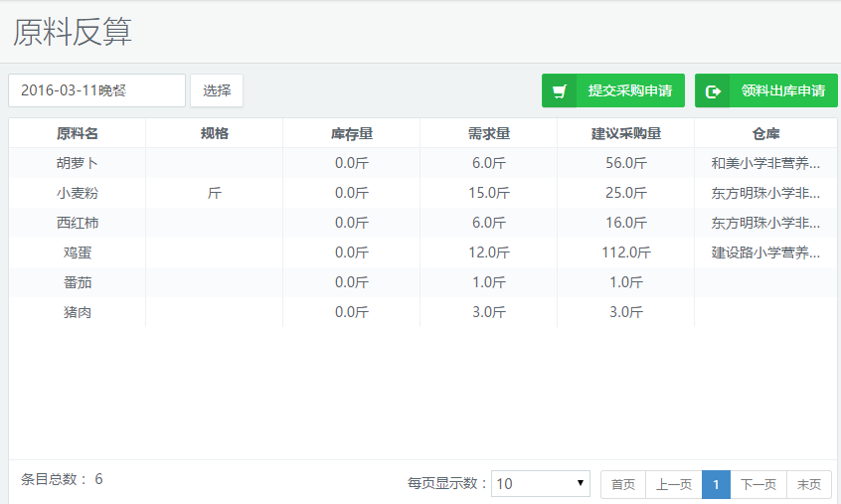The height and width of the screenshot is (504, 841).
Task: Go to 首页 in pagination
Action: point(623,484)
